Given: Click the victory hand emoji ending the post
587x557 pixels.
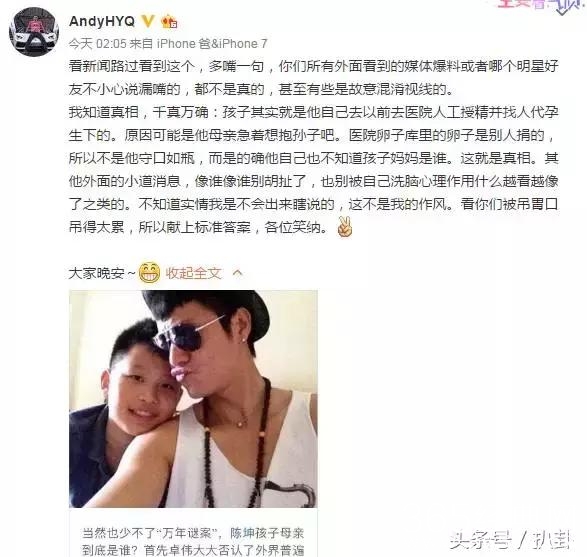Looking at the screenshot, I should click(x=344, y=227).
